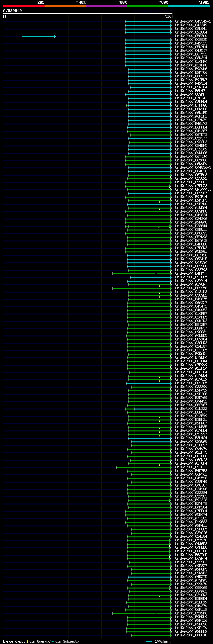
Task: Open hit UniRef100_C6TEA3
Action: tap(191, 175)
